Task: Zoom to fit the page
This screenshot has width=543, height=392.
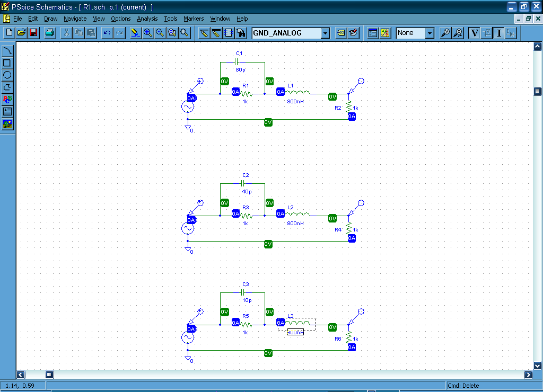Action: tap(184, 33)
